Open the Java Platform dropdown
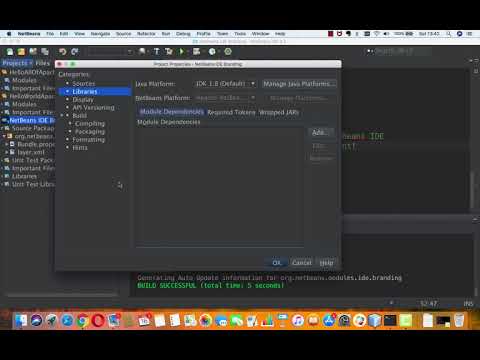Screen dimensions: 480x360 coord(225,84)
